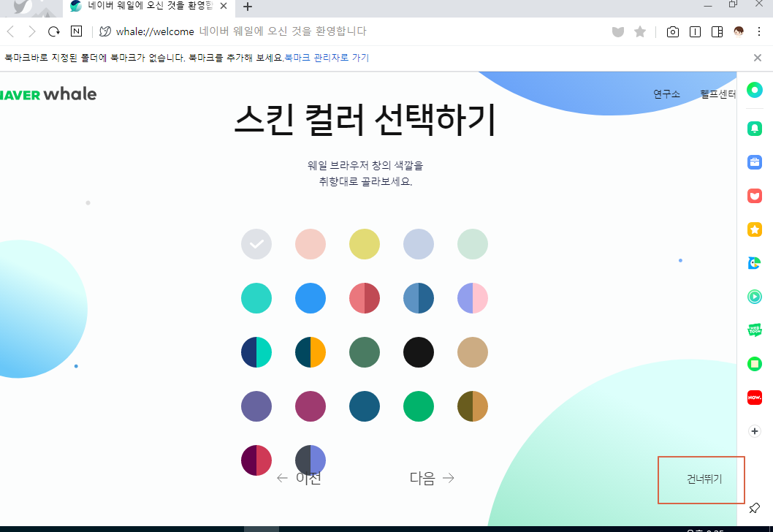Choose the bright blue skin color

click(311, 298)
